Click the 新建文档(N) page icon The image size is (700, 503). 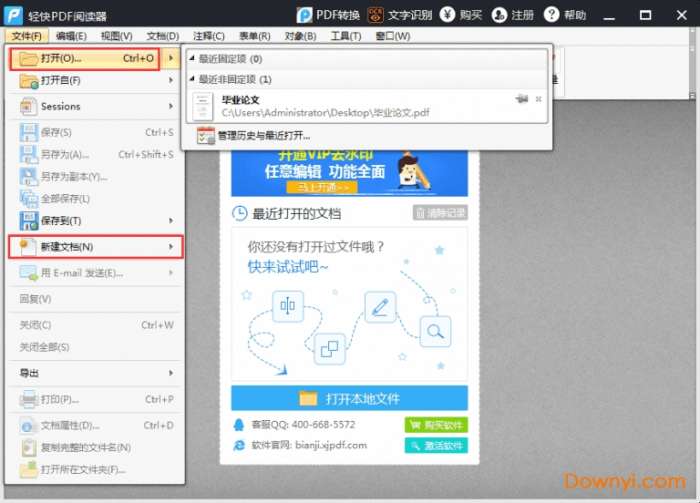tap(28, 247)
